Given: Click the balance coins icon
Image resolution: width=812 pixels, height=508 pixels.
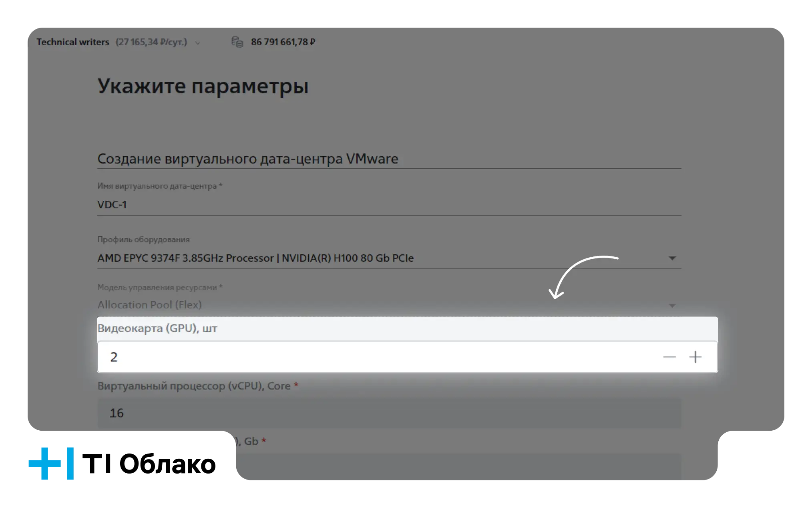Looking at the screenshot, I should (237, 42).
